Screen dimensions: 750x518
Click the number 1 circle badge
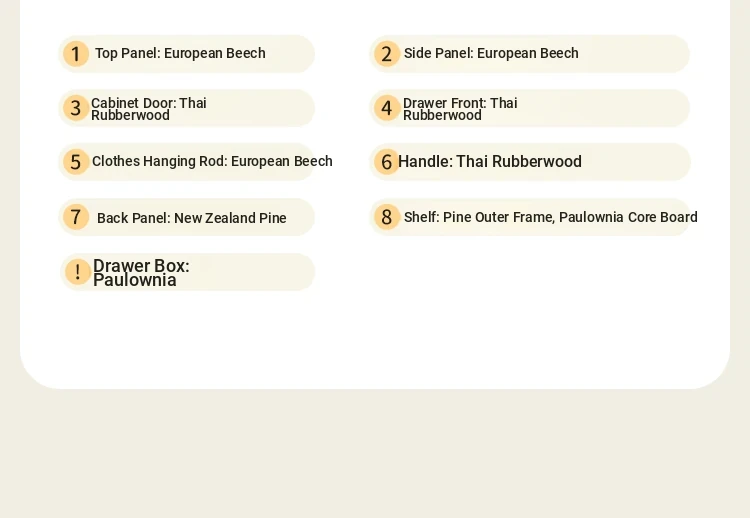click(x=76, y=54)
